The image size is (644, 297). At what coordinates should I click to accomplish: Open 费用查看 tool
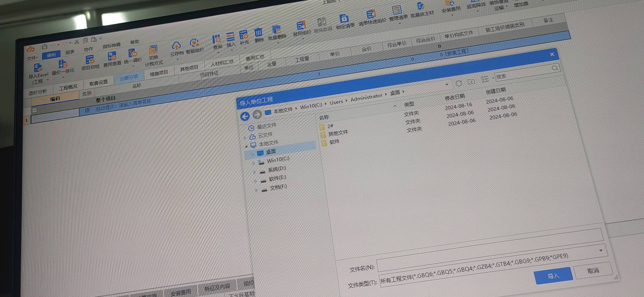(112, 56)
